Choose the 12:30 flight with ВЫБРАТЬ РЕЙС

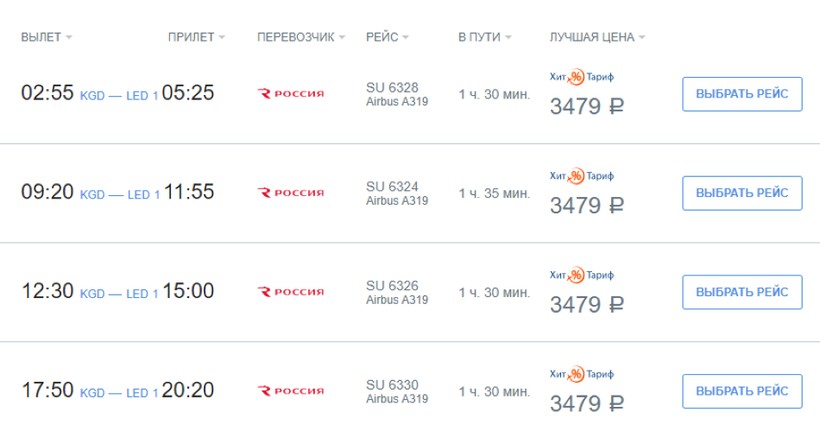pos(742,292)
